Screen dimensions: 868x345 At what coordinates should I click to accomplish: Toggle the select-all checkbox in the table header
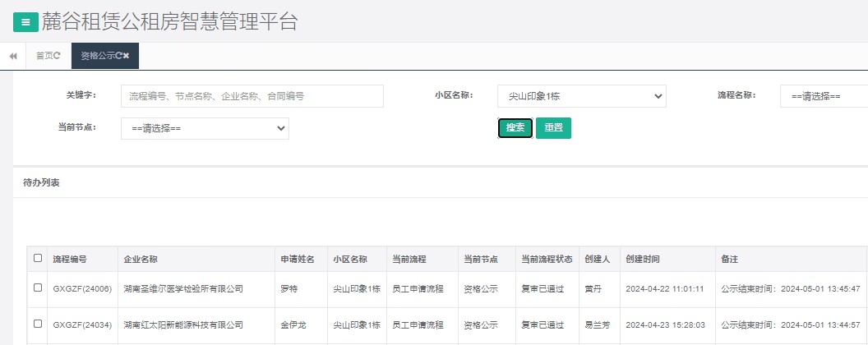38,258
